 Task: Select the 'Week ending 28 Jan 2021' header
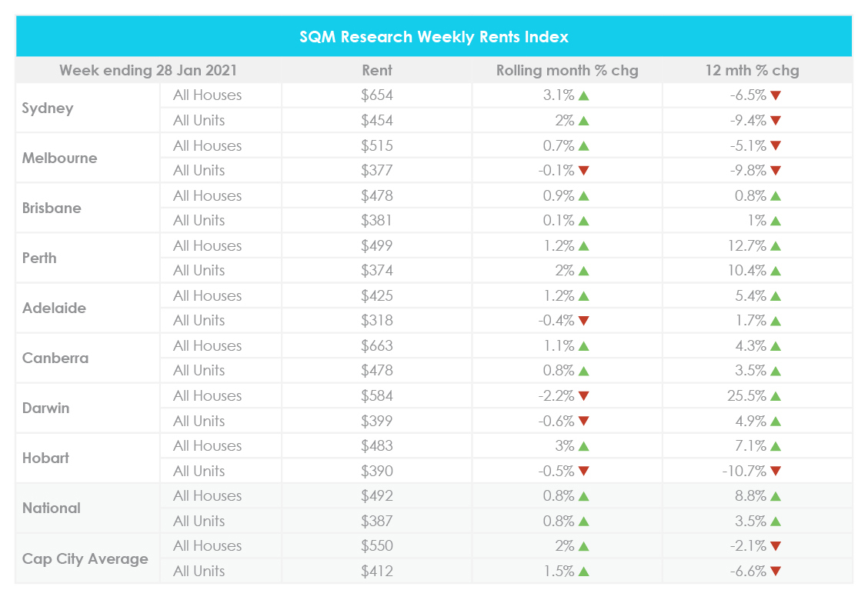point(148,70)
